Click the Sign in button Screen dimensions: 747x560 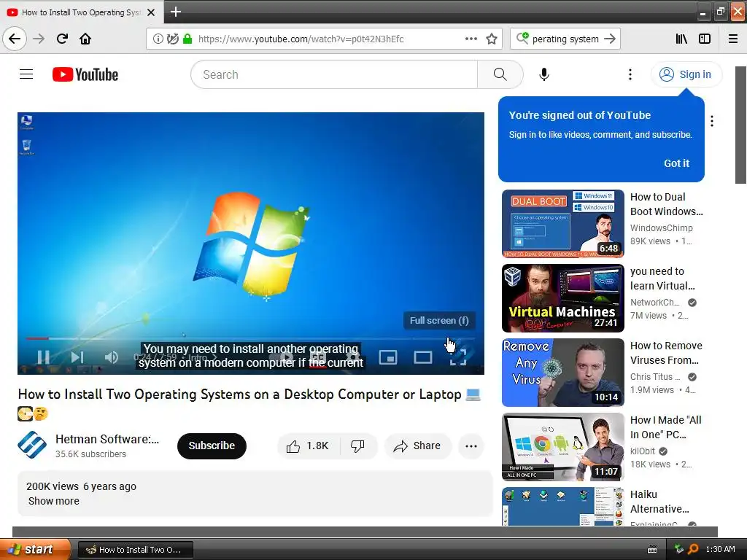[x=686, y=74]
